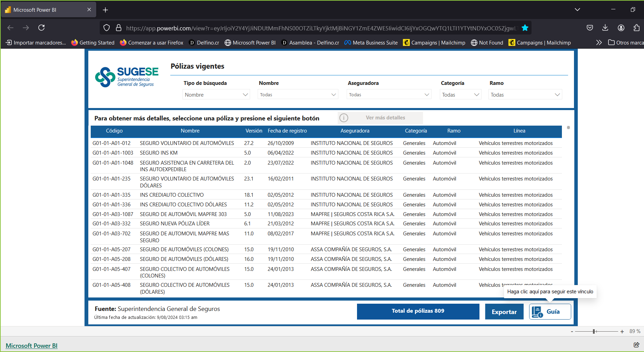644x352 pixels.
Task: Follow the Microsoft Power BI link at bottom
Action: coord(32,346)
